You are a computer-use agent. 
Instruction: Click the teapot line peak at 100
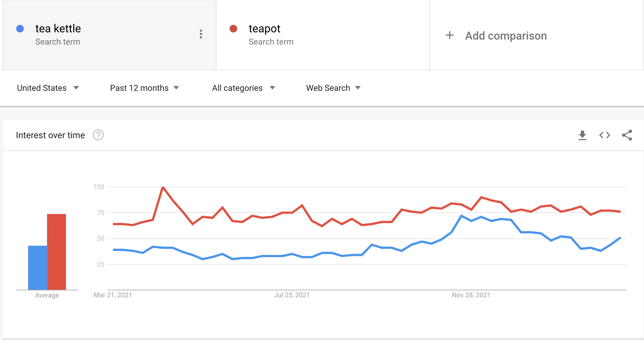163,187
